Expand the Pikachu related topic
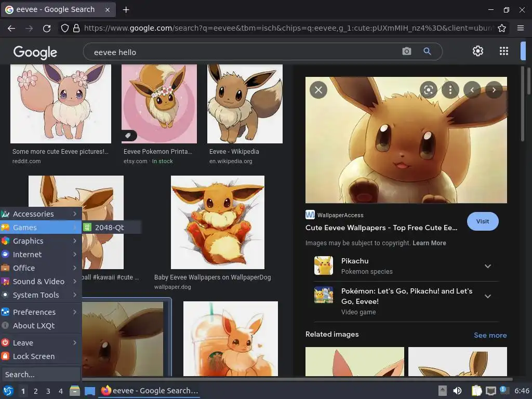This screenshot has height=399, width=532. coord(488,266)
